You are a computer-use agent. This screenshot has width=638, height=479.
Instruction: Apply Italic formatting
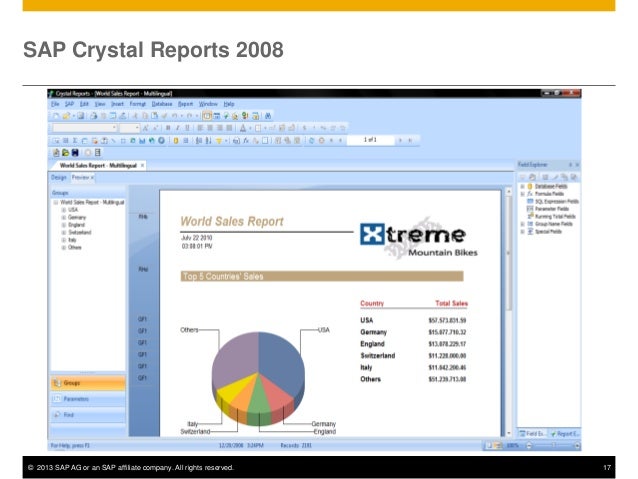click(x=177, y=128)
